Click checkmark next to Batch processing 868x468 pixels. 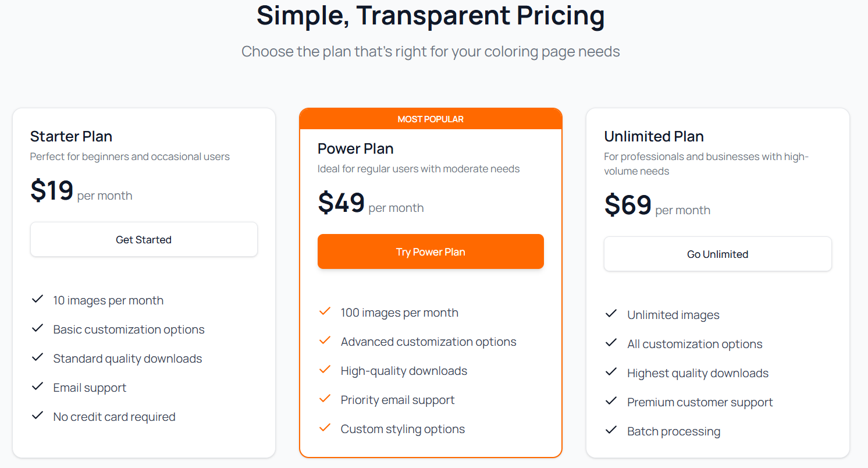pyautogui.click(x=611, y=430)
